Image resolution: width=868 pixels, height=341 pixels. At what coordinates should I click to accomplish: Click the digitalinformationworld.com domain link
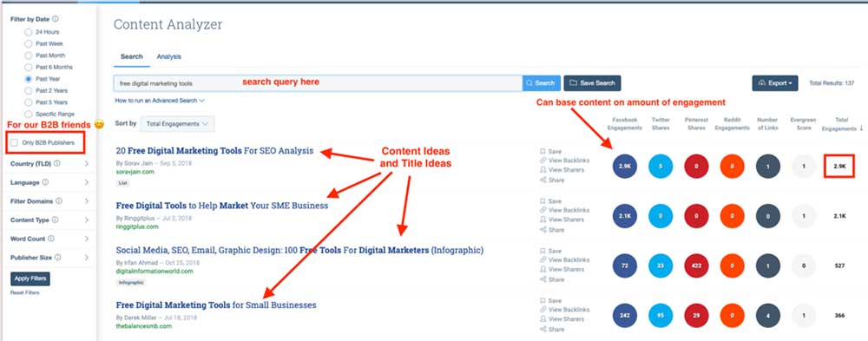155,272
